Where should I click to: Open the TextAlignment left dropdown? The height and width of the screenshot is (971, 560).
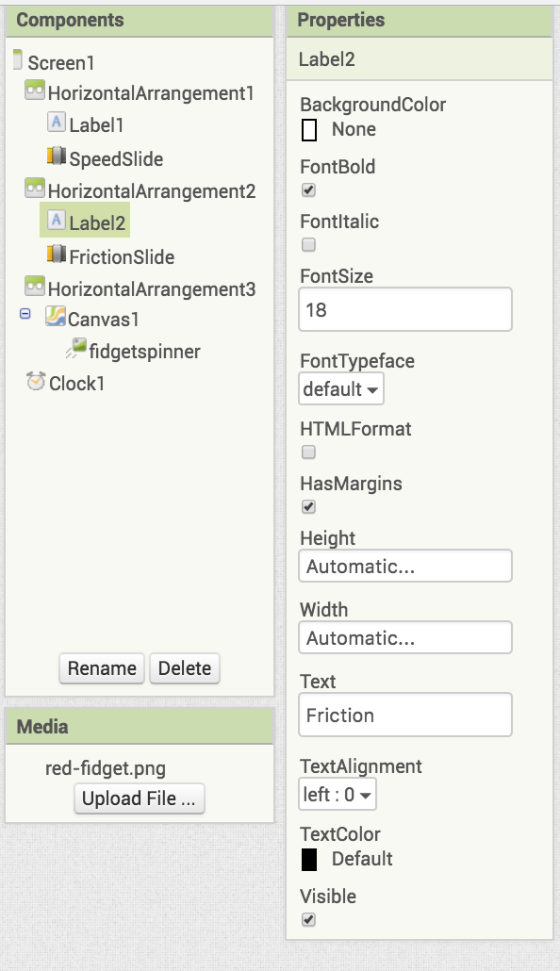pos(337,794)
